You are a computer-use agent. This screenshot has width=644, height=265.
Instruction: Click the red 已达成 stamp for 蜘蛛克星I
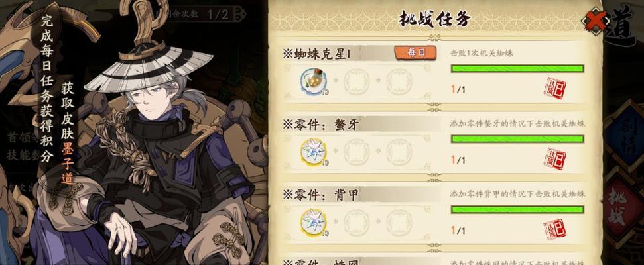[x=554, y=89]
